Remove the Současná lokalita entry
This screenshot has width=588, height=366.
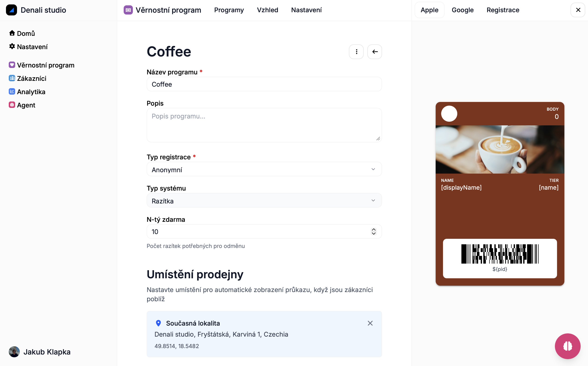370,323
